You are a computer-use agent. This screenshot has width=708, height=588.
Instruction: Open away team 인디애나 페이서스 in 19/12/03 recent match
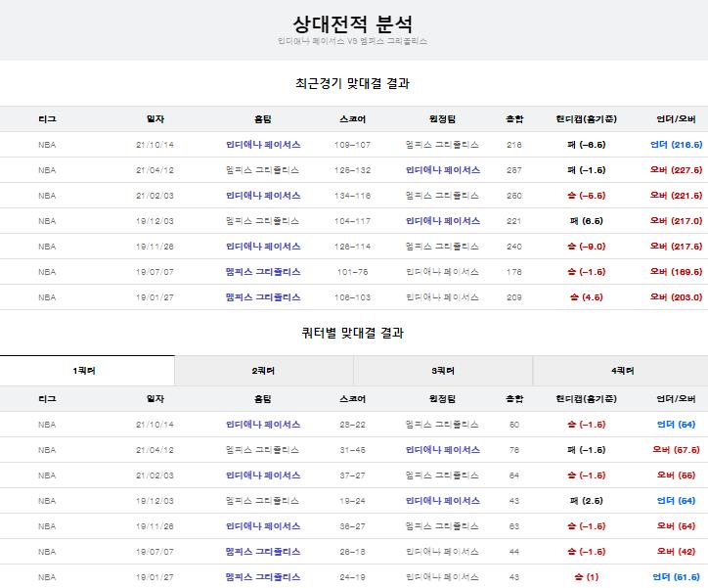coord(443,221)
